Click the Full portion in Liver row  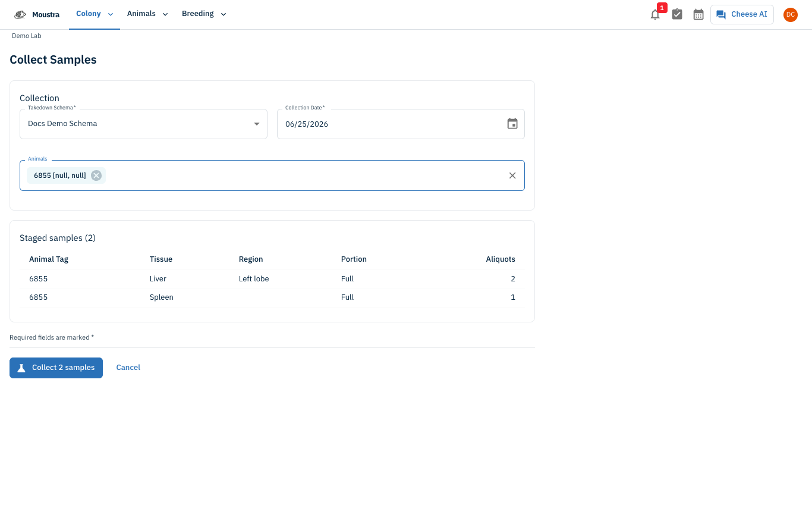point(347,279)
